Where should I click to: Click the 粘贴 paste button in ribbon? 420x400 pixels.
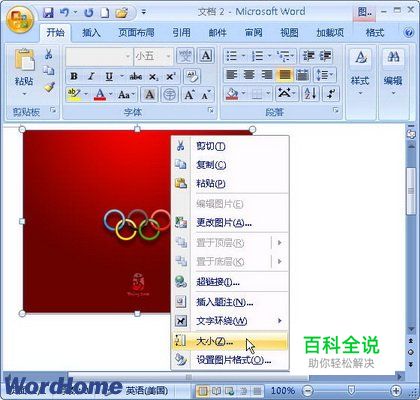coord(24,72)
